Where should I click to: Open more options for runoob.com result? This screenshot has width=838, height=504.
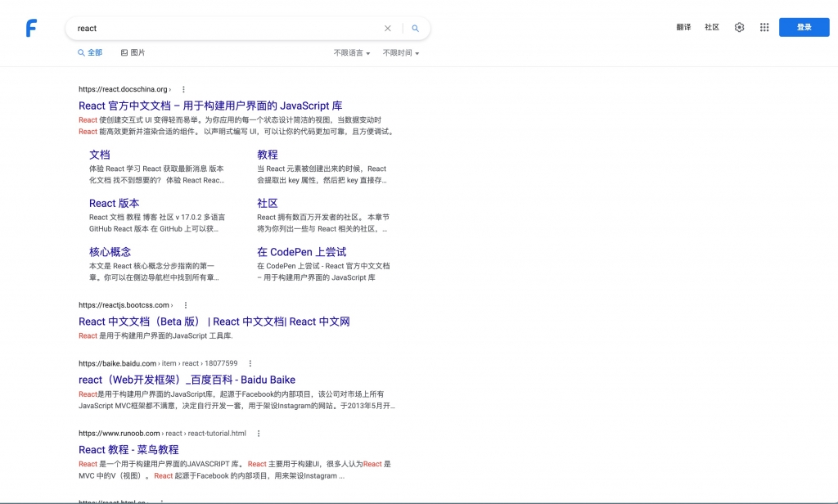coord(259,434)
